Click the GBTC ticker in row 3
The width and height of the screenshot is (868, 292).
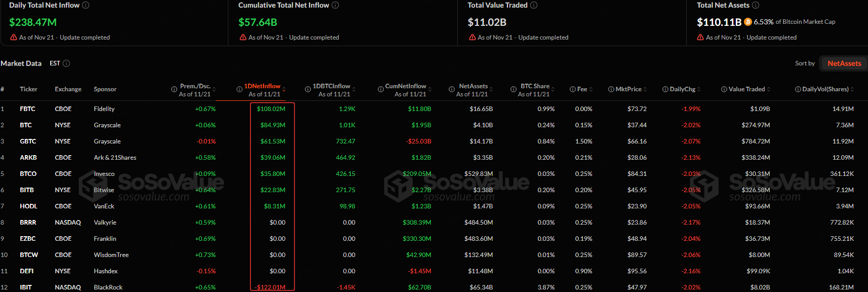[x=28, y=141]
